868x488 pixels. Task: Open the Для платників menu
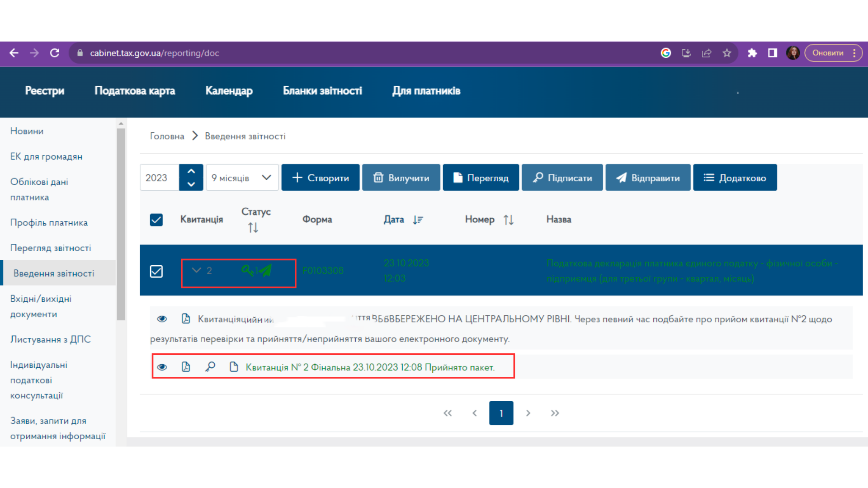pos(426,91)
